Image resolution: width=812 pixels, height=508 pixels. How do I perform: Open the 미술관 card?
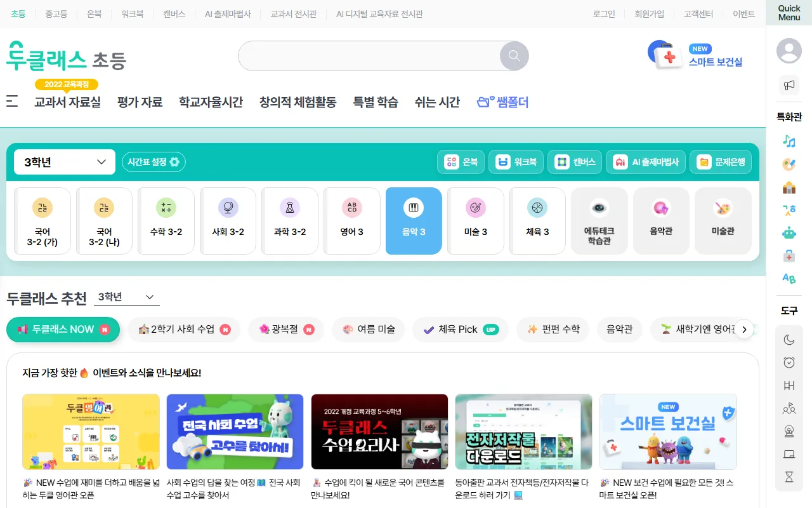point(723,221)
